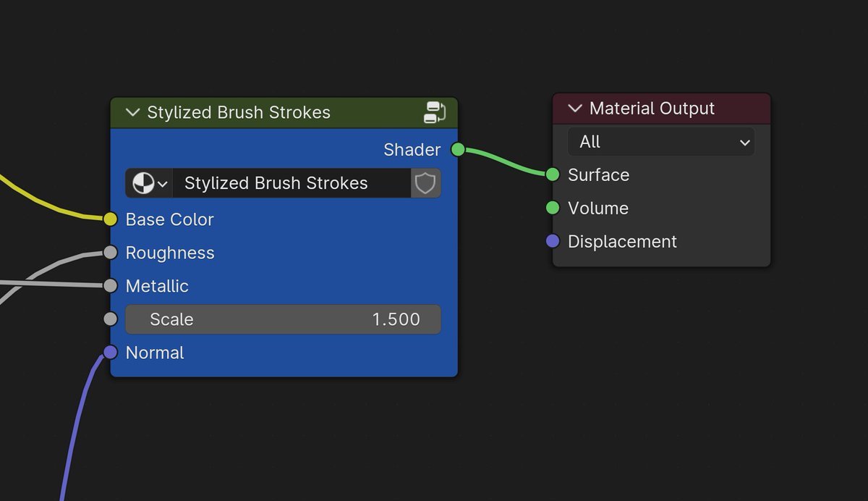This screenshot has width=868, height=501.
Task: Click the Stylized Brush Strokes group name field
Action: [x=291, y=183]
